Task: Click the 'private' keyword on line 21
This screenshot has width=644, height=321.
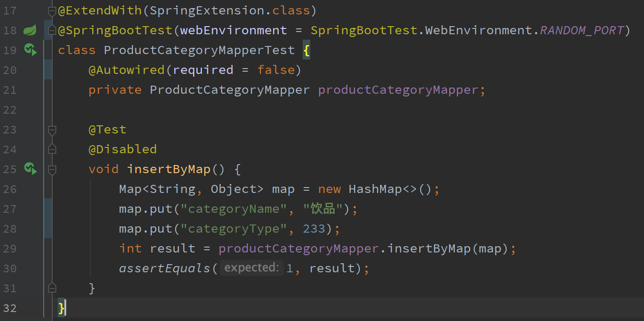Action: (115, 90)
